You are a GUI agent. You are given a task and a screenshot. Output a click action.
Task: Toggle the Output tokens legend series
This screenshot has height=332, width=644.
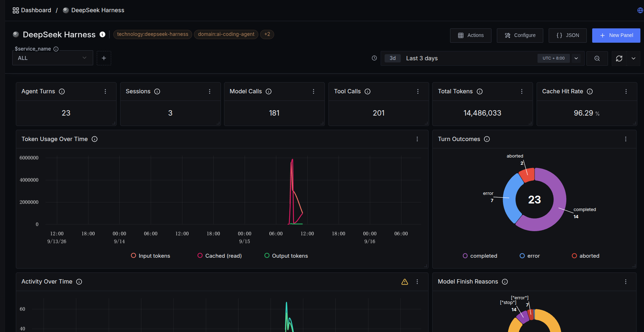click(x=286, y=256)
